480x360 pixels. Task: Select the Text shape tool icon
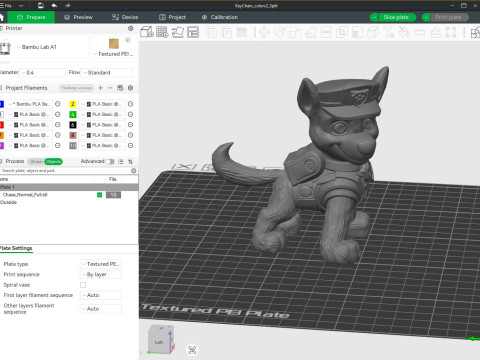[x=388, y=32]
